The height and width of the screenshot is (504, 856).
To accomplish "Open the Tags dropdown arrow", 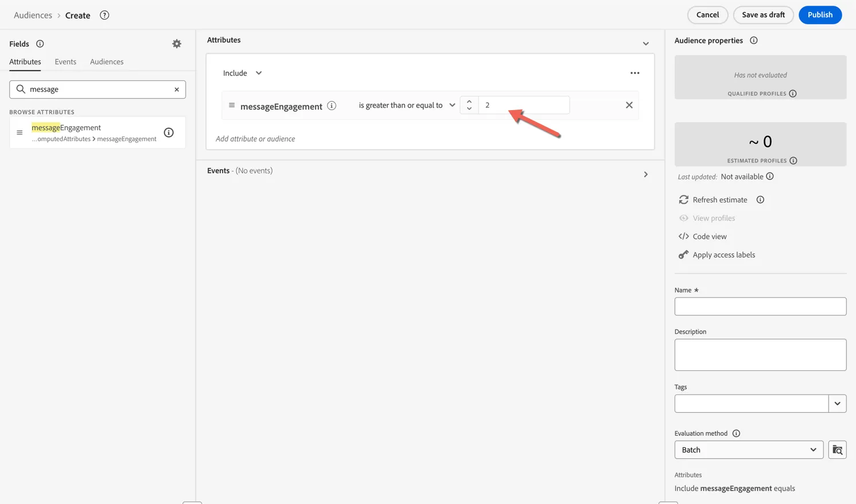I will click(x=838, y=404).
